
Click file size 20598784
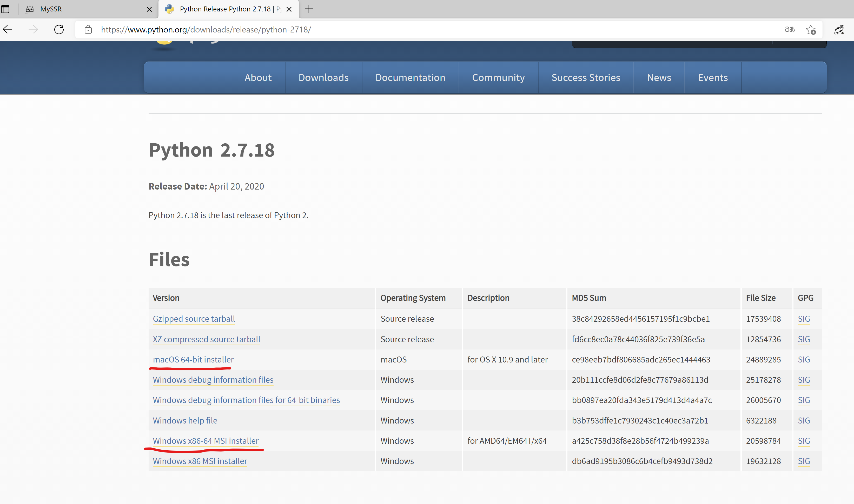click(x=763, y=441)
